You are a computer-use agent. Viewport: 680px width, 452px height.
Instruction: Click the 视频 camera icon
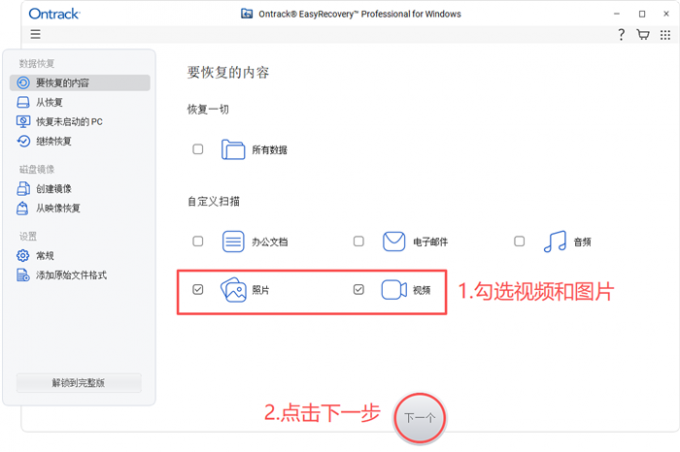pyautogui.click(x=394, y=290)
